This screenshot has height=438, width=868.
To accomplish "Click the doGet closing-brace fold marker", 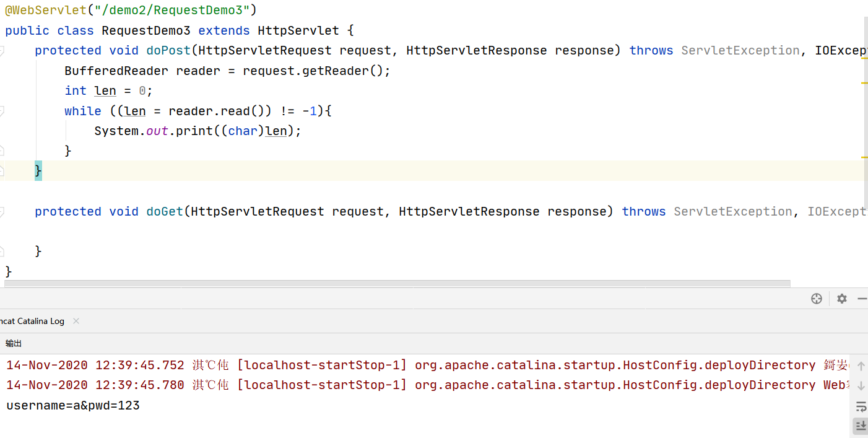I will [2, 251].
